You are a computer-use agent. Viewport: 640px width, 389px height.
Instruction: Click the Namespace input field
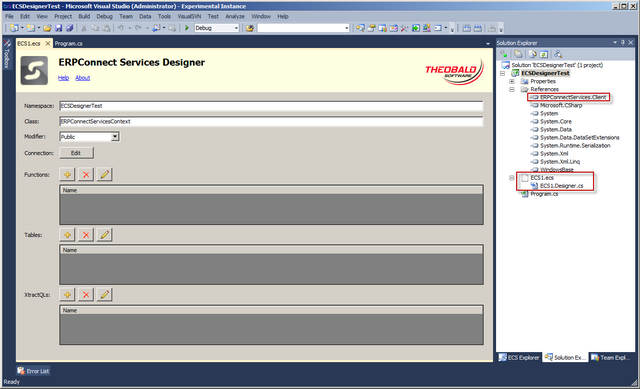click(x=271, y=106)
